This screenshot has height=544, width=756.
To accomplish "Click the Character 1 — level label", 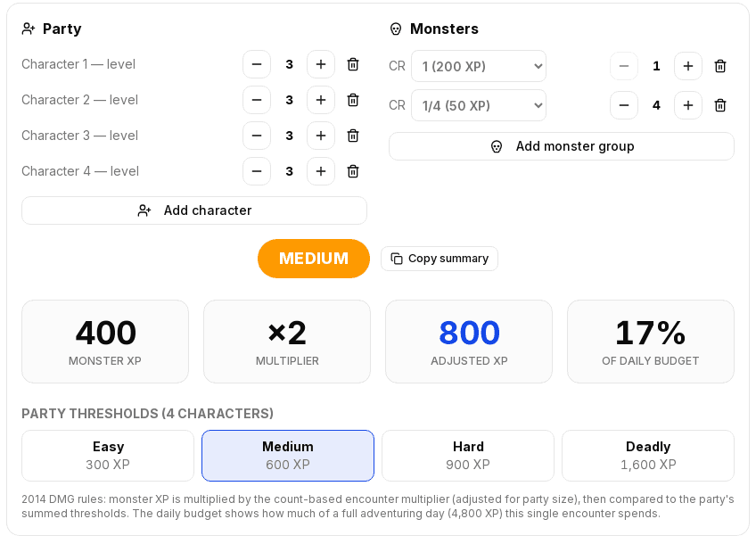I will pos(78,64).
